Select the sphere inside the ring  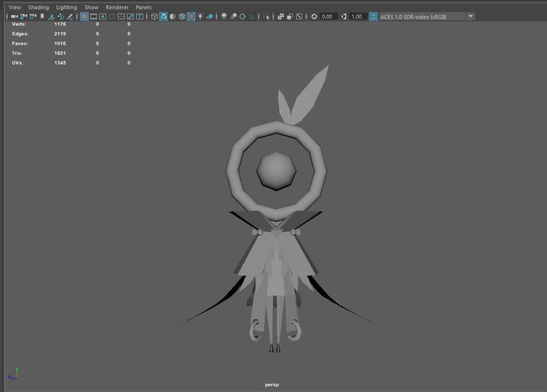pos(276,171)
